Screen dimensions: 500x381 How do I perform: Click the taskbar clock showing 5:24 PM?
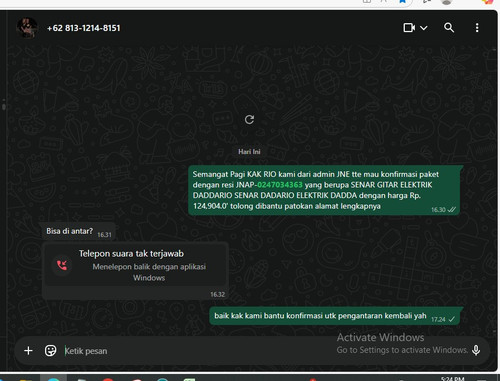point(452,379)
